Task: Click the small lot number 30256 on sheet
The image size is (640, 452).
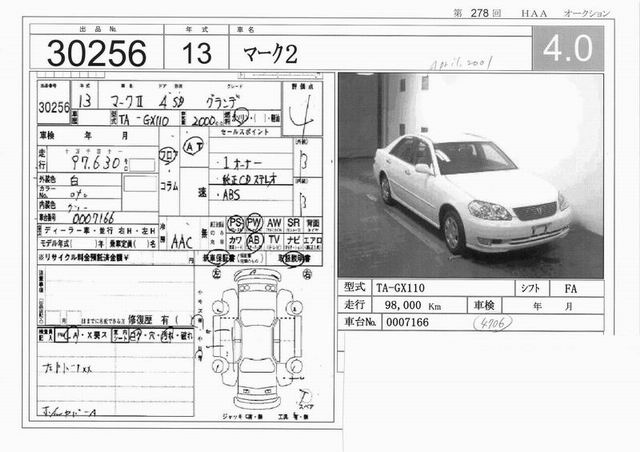Action: point(54,108)
